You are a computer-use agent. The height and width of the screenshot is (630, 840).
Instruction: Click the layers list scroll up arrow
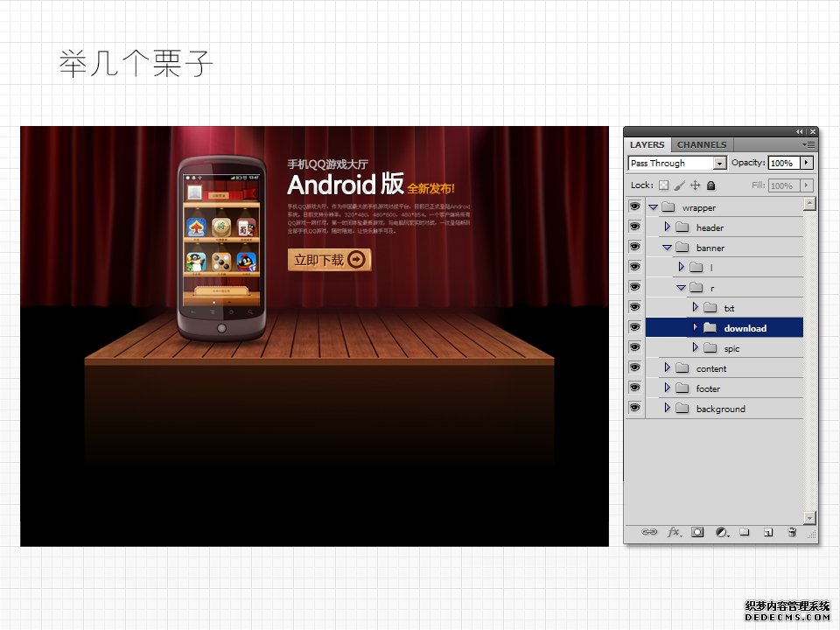pos(809,204)
